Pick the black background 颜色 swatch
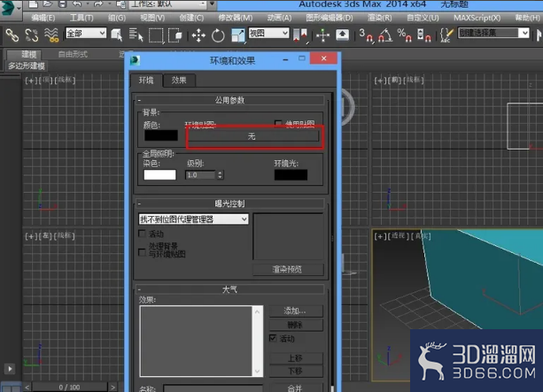Image resolution: width=543 pixels, height=392 pixels. [x=161, y=135]
